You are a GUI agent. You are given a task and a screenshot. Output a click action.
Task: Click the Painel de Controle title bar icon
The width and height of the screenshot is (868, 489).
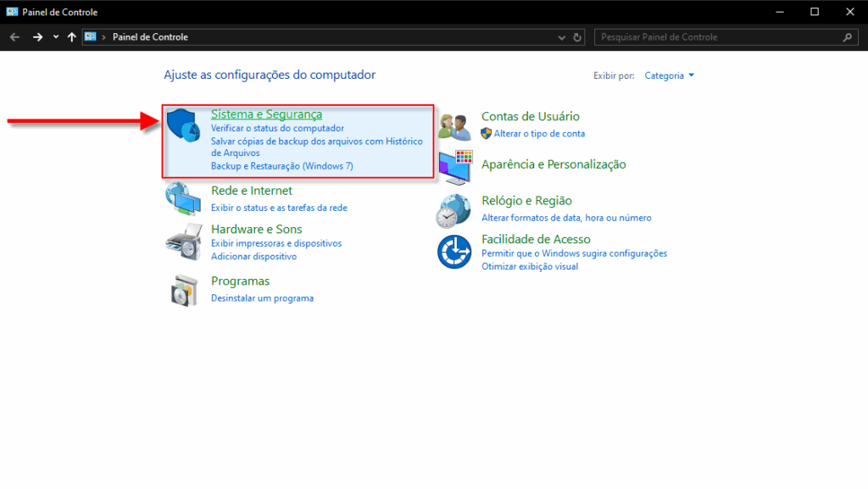[12, 12]
